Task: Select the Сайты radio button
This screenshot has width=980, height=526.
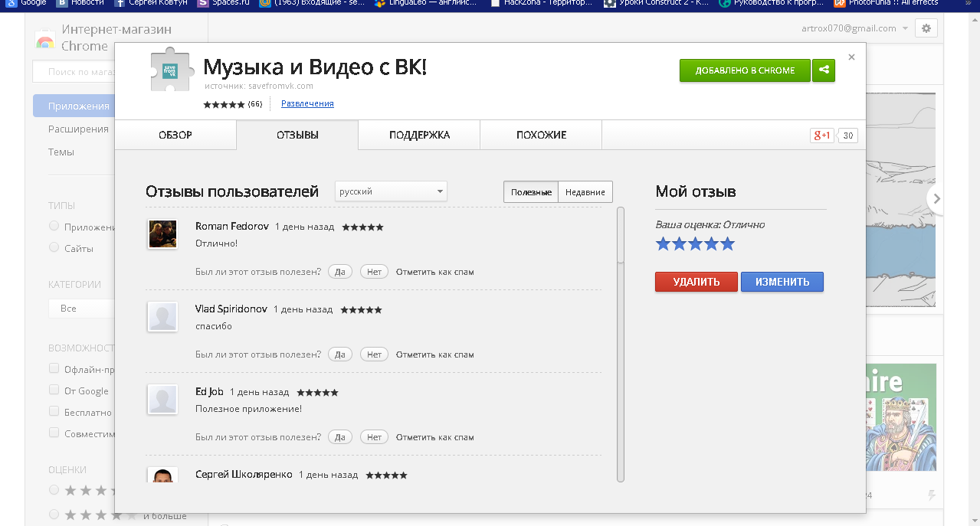Action: [x=54, y=248]
